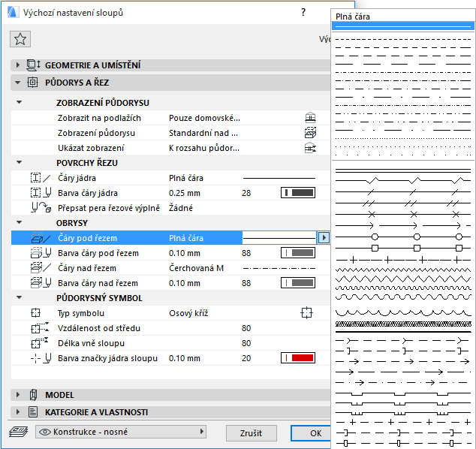This screenshot has width=476, height=449.
Task: Click the Geometrie a umístění panel icon
Action: tap(33, 65)
